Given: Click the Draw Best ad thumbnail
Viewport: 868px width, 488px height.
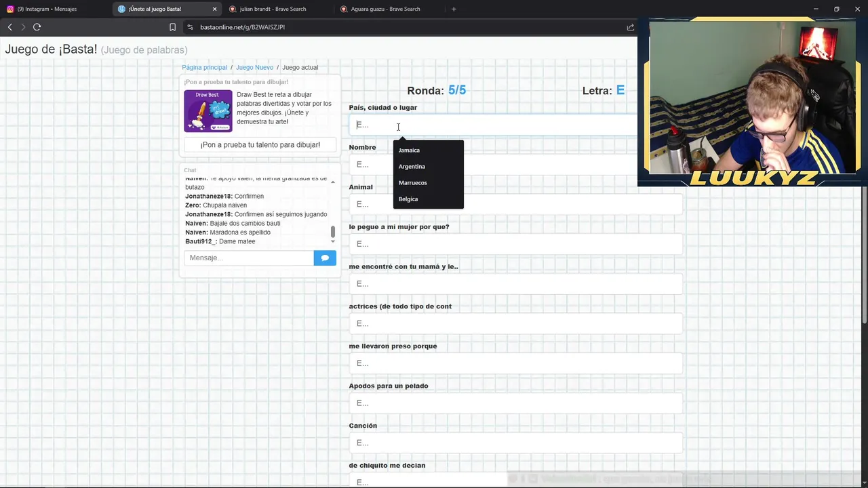Looking at the screenshot, I should pos(208,110).
